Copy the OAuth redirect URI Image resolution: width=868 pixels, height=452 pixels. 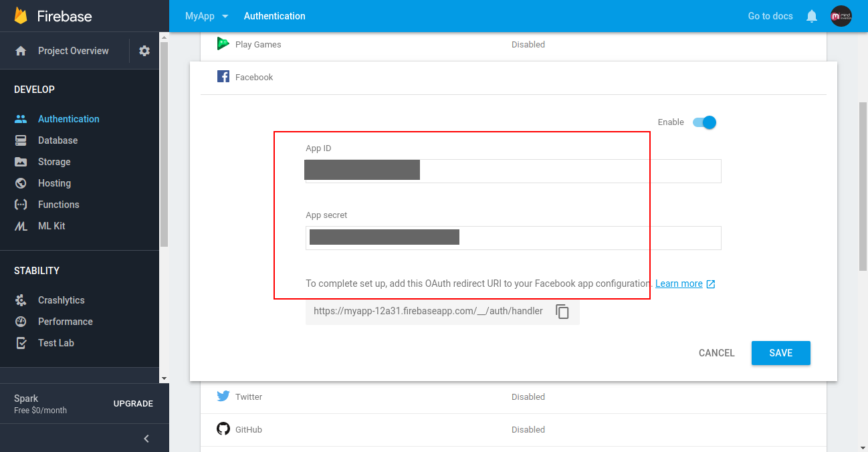click(562, 311)
